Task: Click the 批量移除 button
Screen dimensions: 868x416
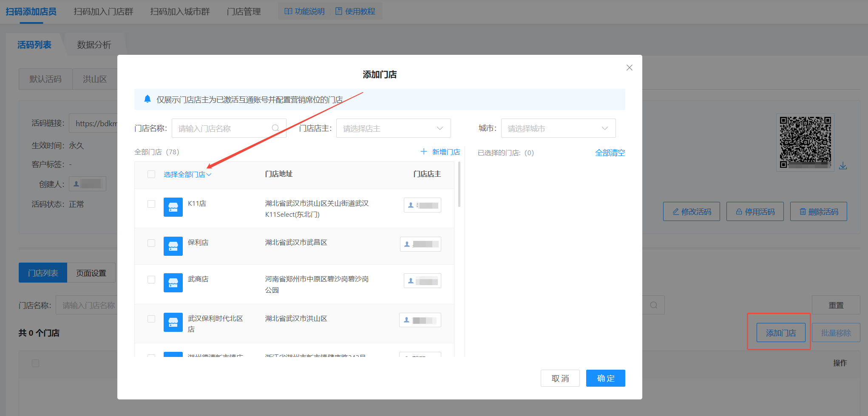Action: (x=836, y=333)
